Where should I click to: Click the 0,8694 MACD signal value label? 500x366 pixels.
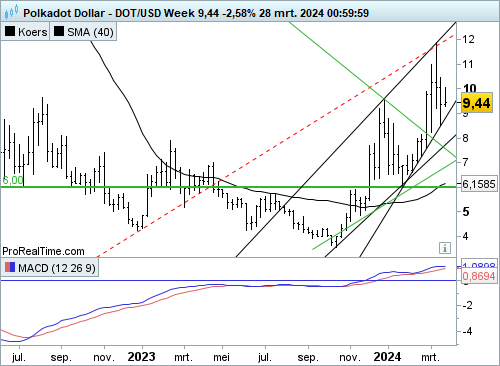tap(479, 276)
